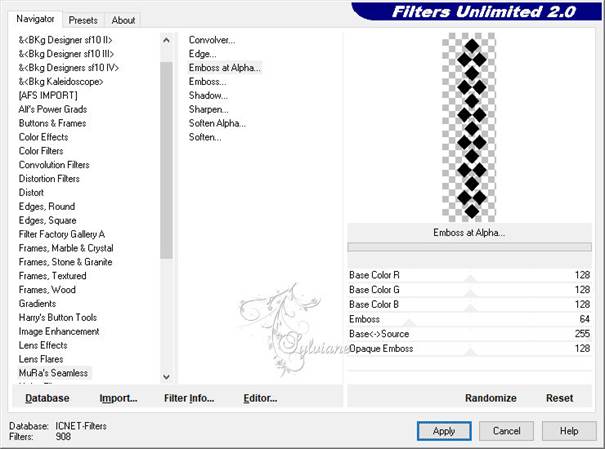Choose the Edge... filter
Viewport: 605px width, 449px height.
click(x=203, y=54)
